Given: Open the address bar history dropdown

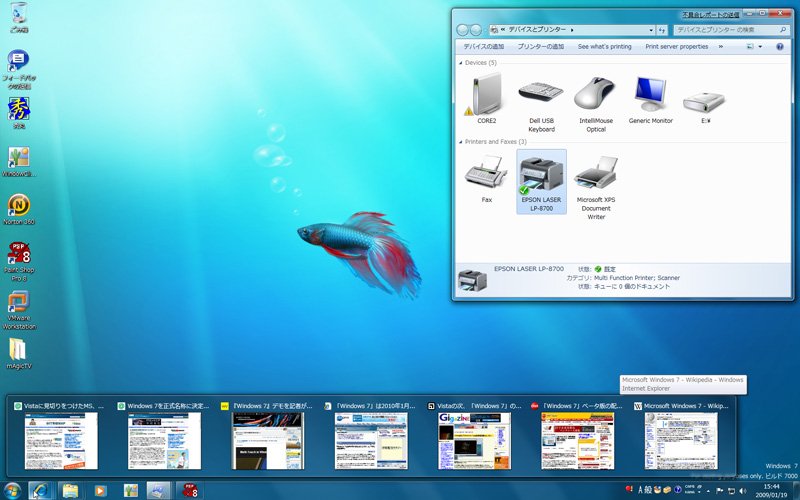Looking at the screenshot, I should tap(651, 30).
